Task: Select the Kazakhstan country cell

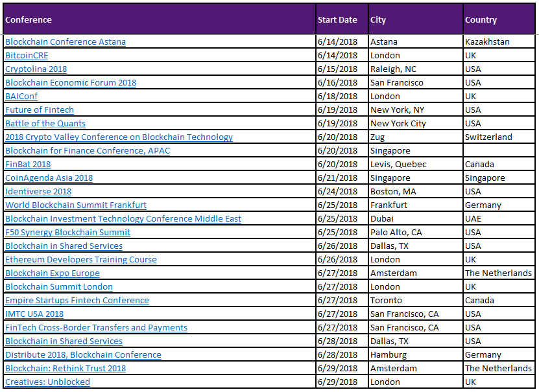Action: coord(499,42)
